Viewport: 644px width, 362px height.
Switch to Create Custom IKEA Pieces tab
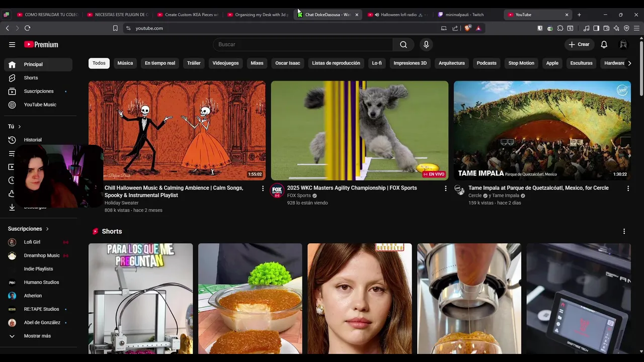click(x=187, y=15)
